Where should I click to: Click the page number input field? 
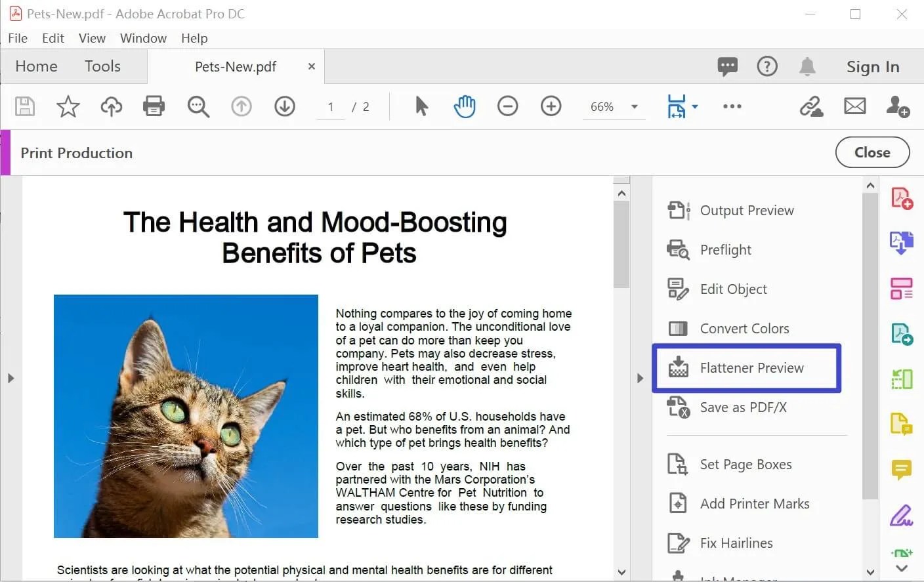(331, 106)
